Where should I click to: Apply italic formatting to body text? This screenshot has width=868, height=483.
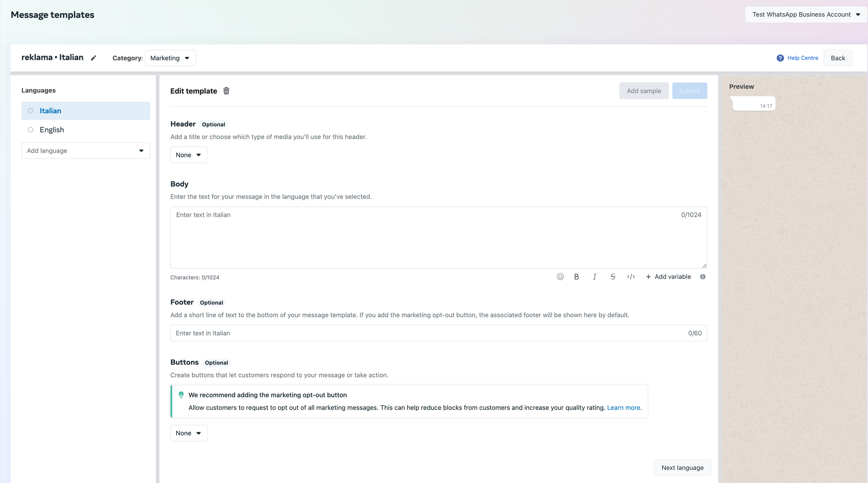coord(595,277)
